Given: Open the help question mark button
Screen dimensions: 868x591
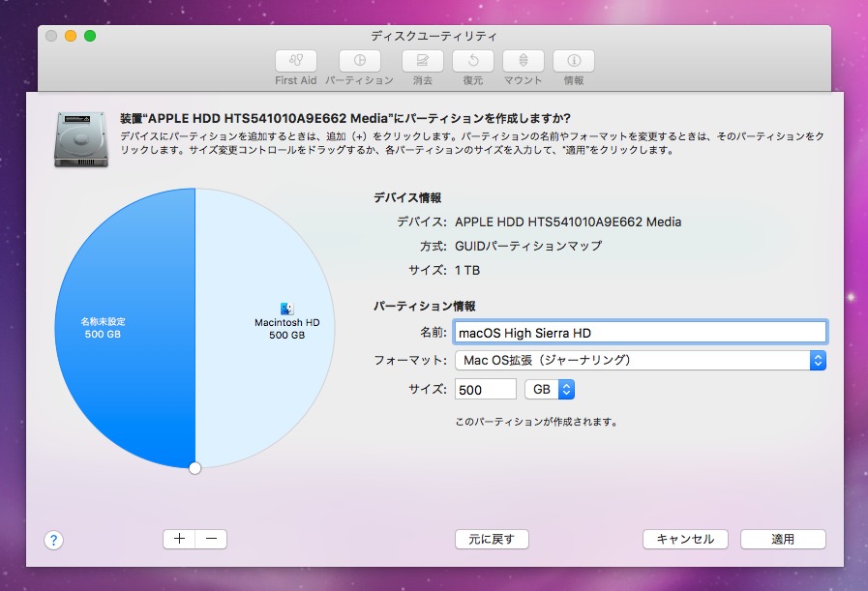Looking at the screenshot, I should (53, 540).
